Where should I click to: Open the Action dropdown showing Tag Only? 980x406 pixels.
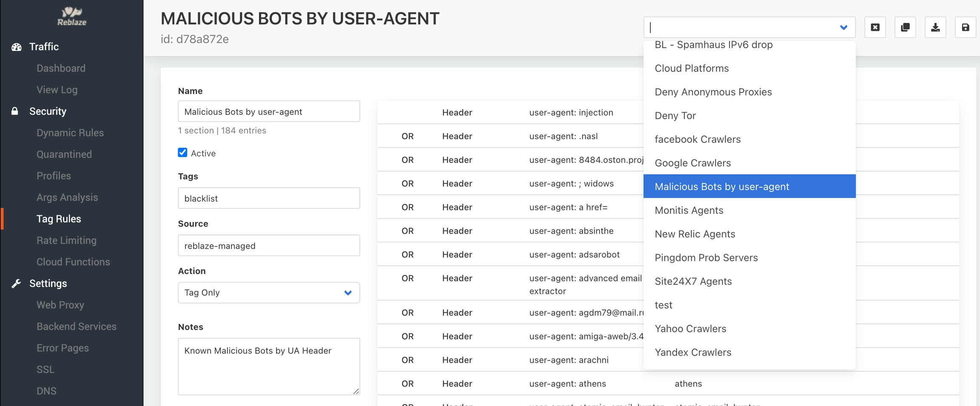point(268,293)
